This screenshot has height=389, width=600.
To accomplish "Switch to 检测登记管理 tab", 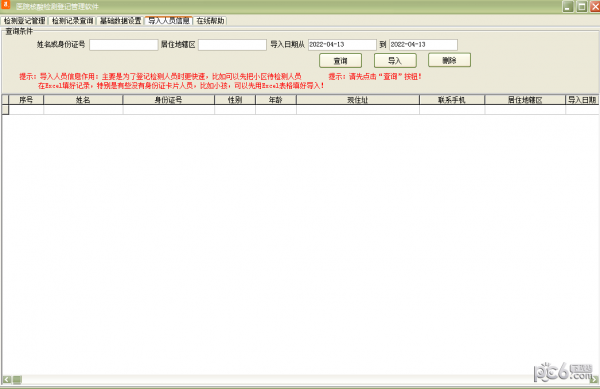I will click(25, 21).
